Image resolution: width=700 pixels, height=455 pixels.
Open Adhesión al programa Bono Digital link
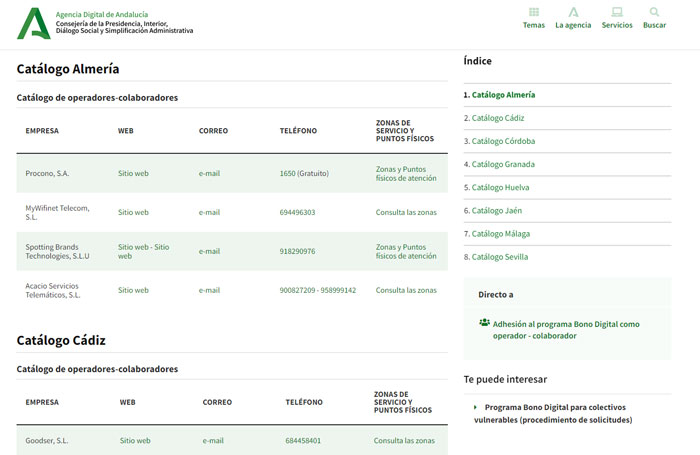coord(559,330)
